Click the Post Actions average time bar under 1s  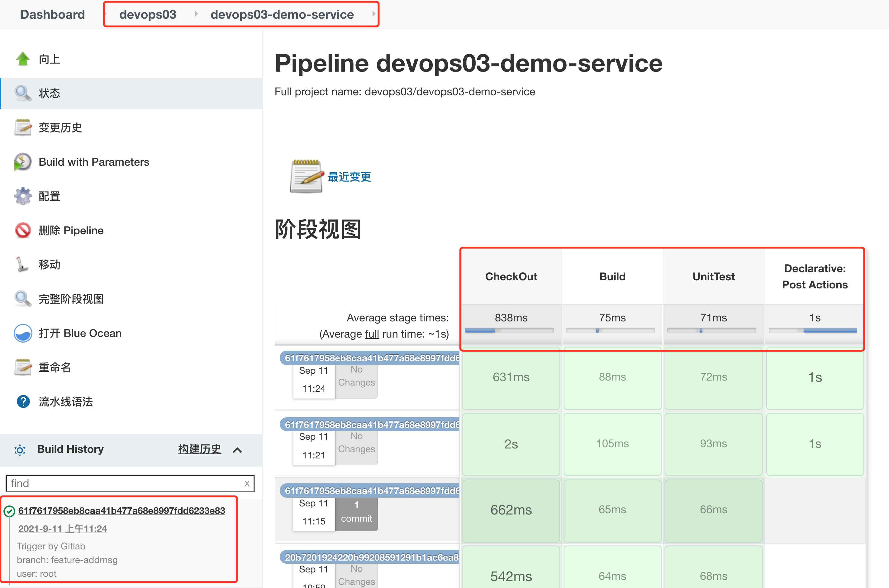click(x=813, y=330)
